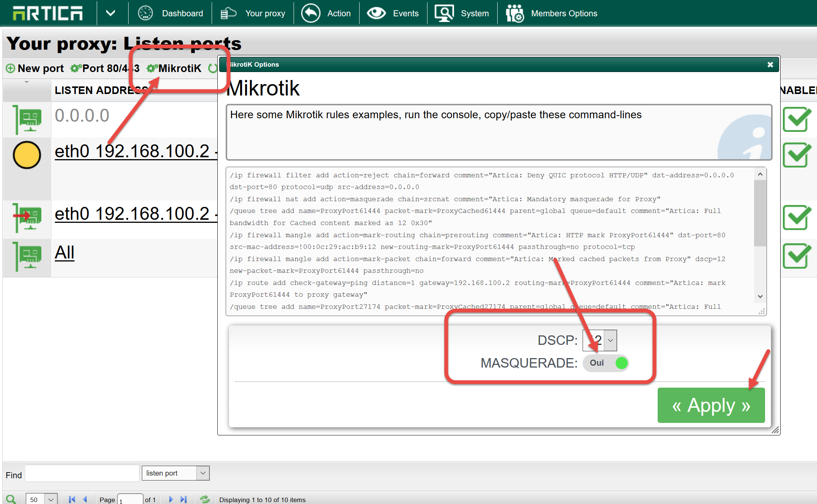Close the MikrotiK Options dialog
This screenshot has height=504, width=817.
[770, 64]
